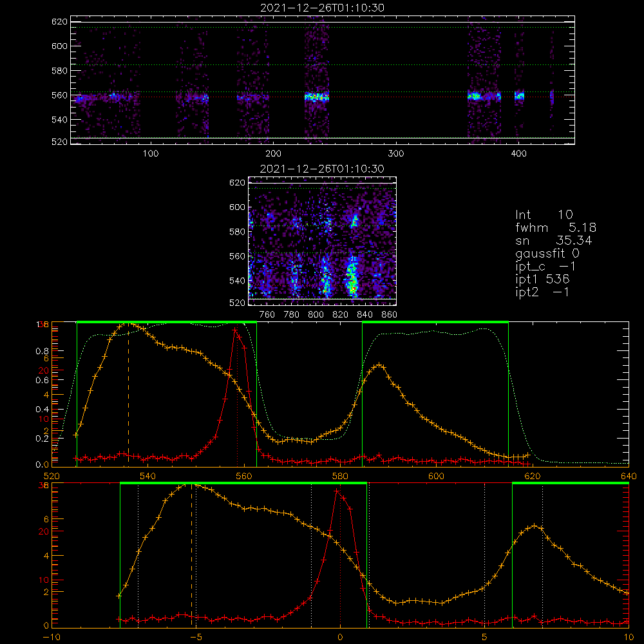Click the red peak at 0 in bottom plot
Screen dimensions: 644x644
pos(337,491)
